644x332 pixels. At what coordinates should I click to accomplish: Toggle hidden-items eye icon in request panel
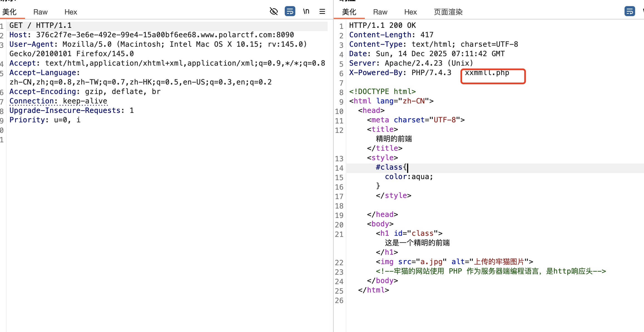point(274,11)
